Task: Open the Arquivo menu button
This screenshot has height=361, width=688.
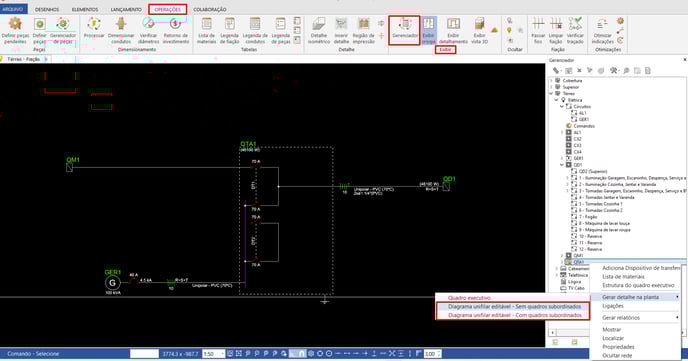Action: click(x=13, y=9)
